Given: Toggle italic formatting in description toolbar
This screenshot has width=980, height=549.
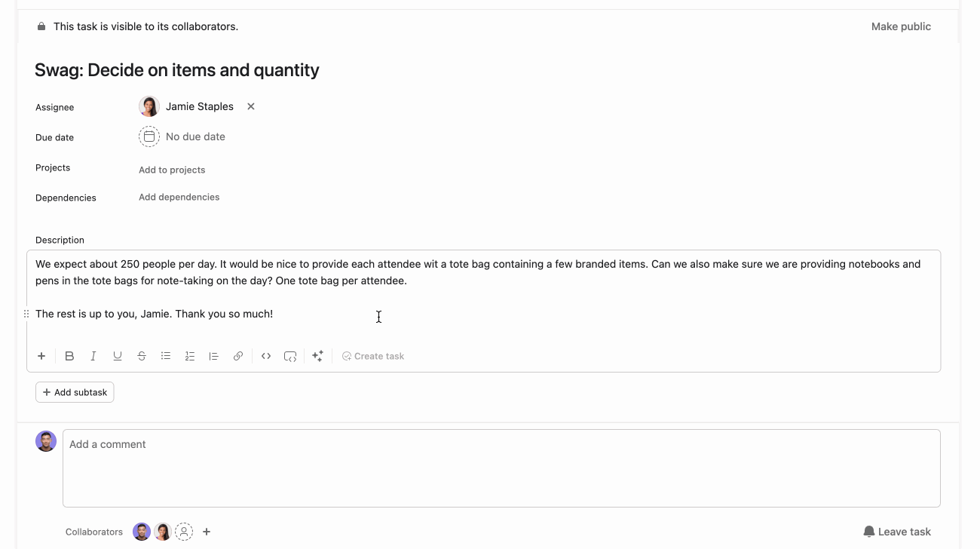Looking at the screenshot, I should pyautogui.click(x=93, y=356).
